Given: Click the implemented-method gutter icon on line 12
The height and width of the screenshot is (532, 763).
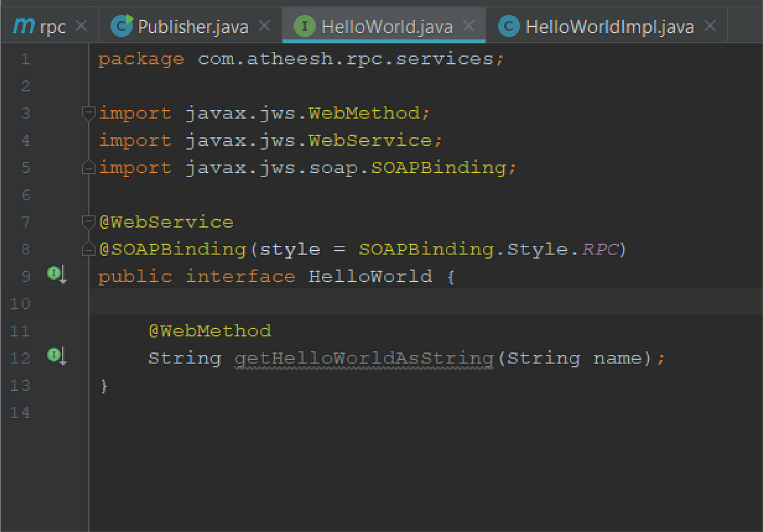Looking at the screenshot, I should pyautogui.click(x=57, y=356).
